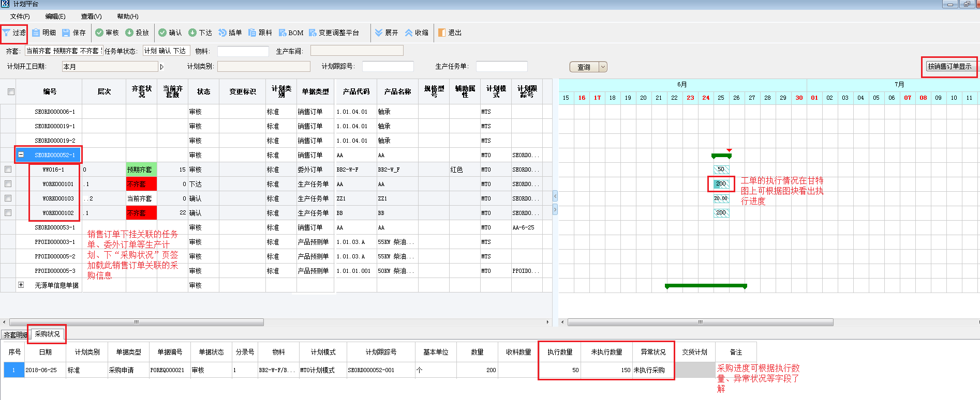980x400 pixels.
Task: Switch to the 齐套明细 tab
Action: click(15, 335)
